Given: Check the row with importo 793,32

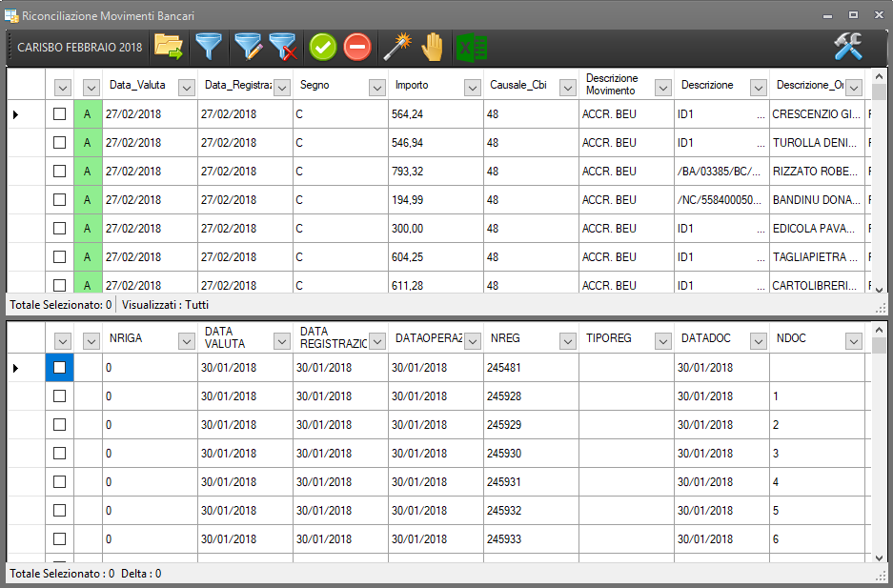Looking at the screenshot, I should click(59, 172).
